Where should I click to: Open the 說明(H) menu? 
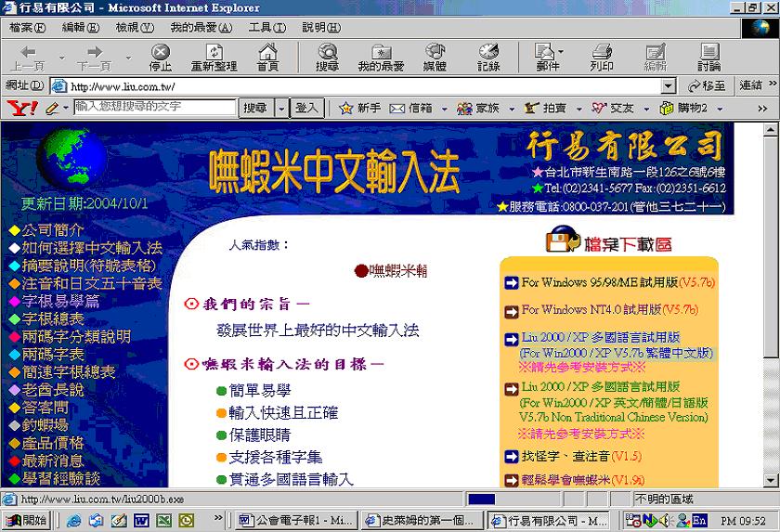(x=321, y=28)
